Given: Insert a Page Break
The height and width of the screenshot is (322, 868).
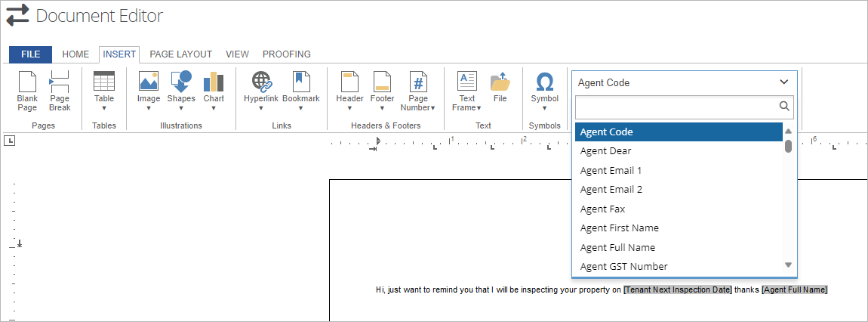Looking at the screenshot, I should coord(59,91).
